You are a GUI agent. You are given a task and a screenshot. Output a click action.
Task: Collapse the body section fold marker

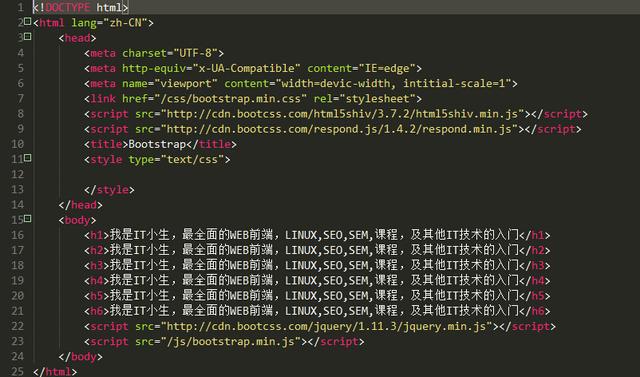(x=28, y=219)
